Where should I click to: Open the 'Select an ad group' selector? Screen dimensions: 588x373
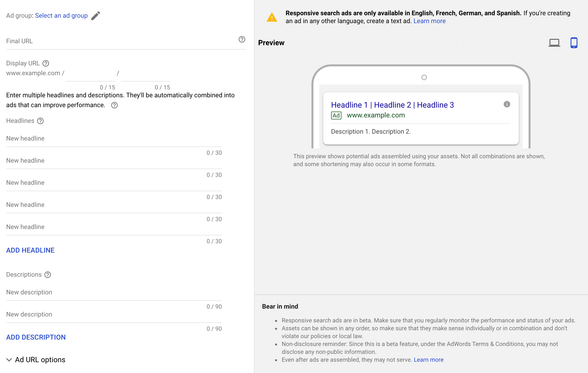point(61,15)
